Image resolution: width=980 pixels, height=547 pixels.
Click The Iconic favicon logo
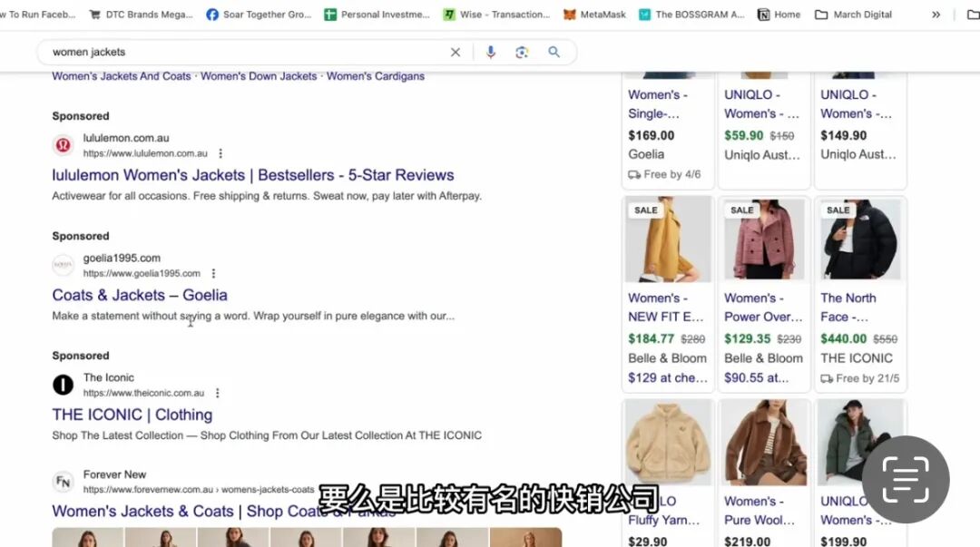(x=64, y=385)
